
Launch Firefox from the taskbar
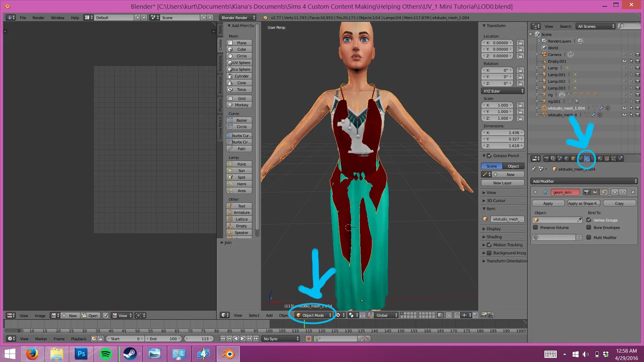click(32, 354)
